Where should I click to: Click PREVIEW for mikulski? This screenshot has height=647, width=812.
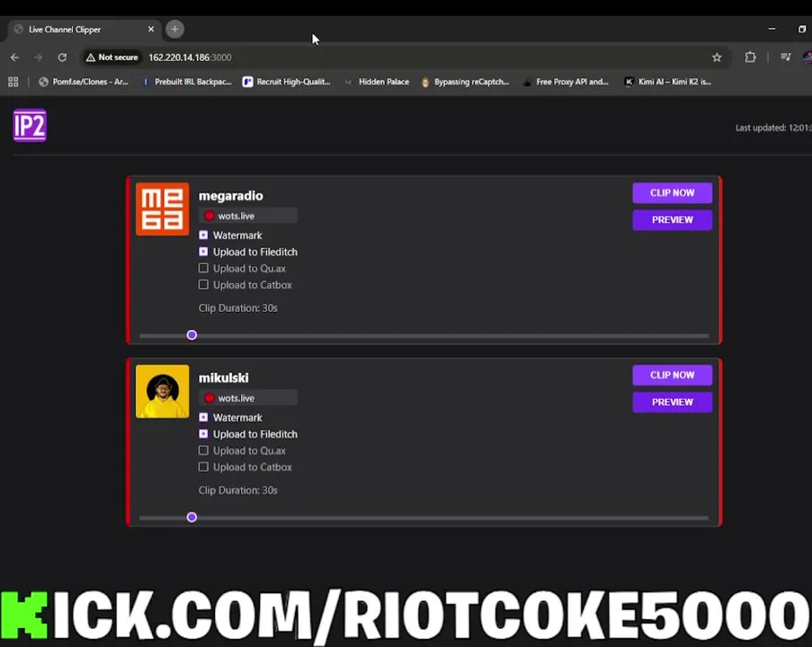[x=673, y=403]
